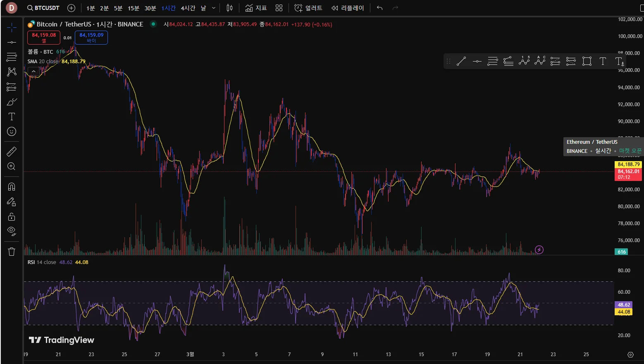The height and width of the screenshot is (364, 644).
Task: Toggle lock all drawings
Action: [12, 216]
